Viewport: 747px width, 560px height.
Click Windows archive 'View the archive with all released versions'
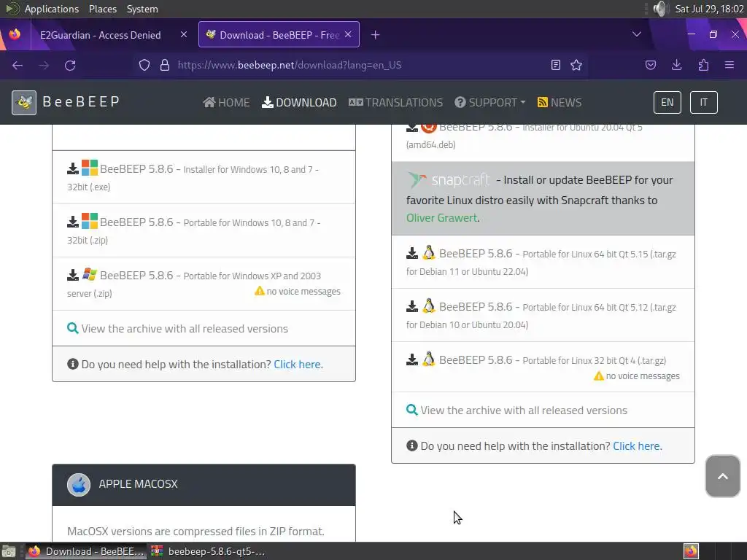click(185, 329)
